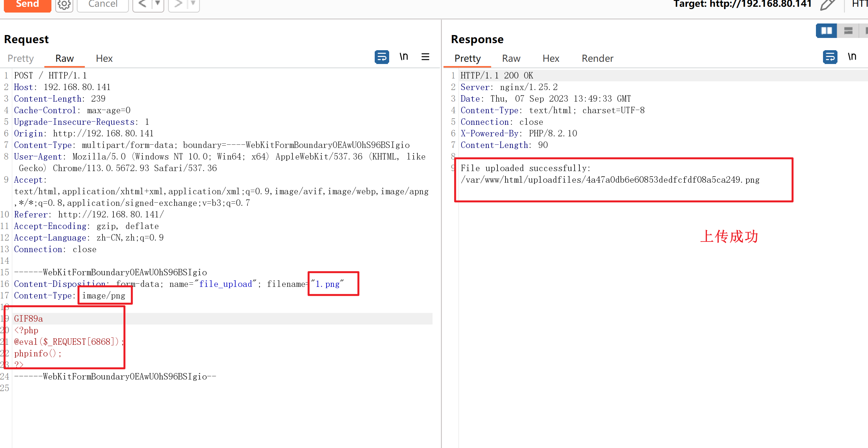Switch Response view to Raw tab
The height and width of the screenshot is (448, 868).
point(511,58)
